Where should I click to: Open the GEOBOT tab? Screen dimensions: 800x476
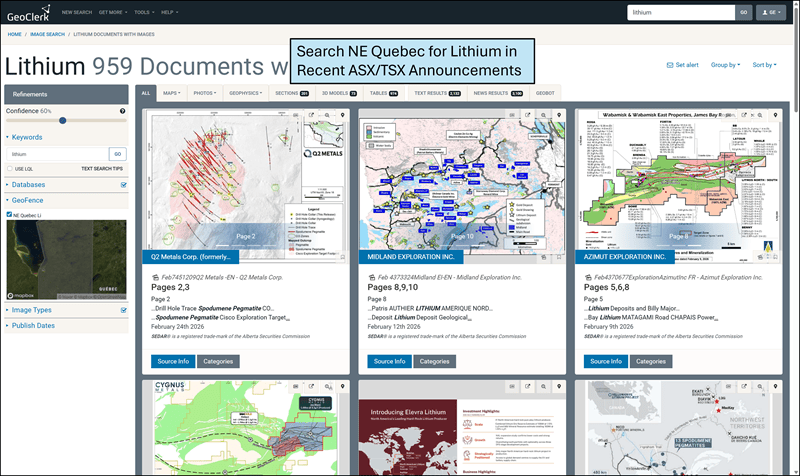point(545,93)
